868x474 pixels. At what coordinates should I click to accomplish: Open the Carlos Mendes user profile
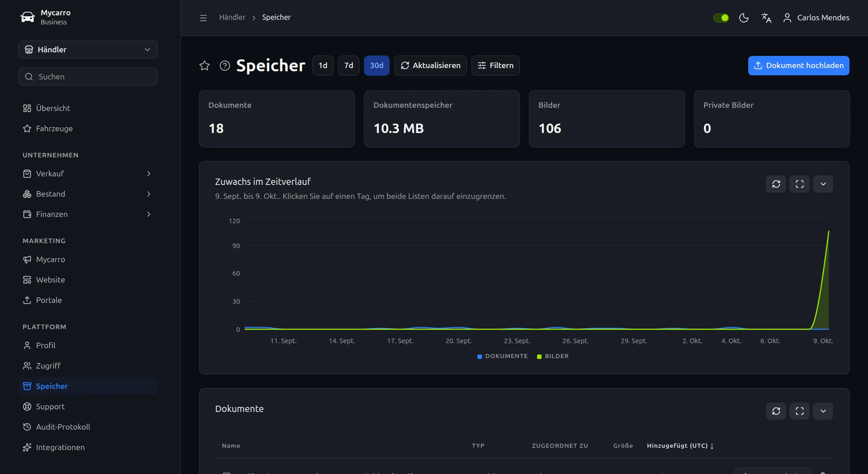tap(816, 18)
